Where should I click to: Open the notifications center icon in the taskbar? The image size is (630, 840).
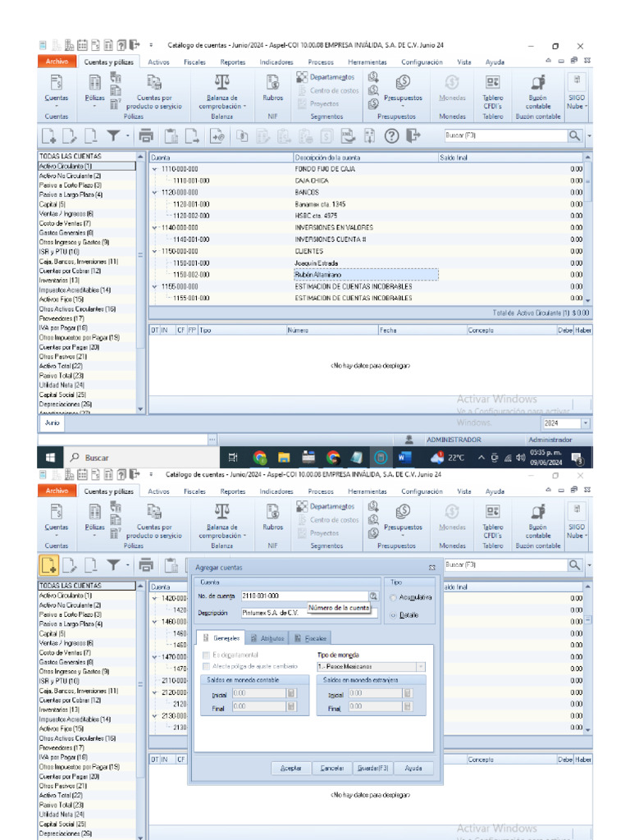coord(577,458)
